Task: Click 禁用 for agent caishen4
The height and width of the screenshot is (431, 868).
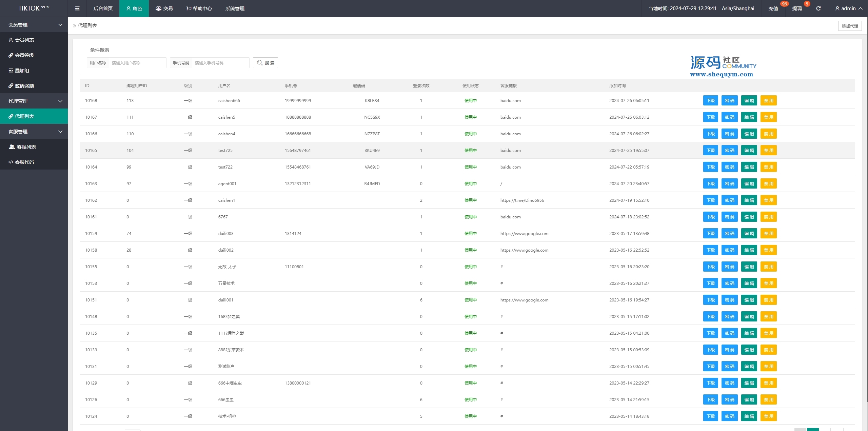Action: 769,134
